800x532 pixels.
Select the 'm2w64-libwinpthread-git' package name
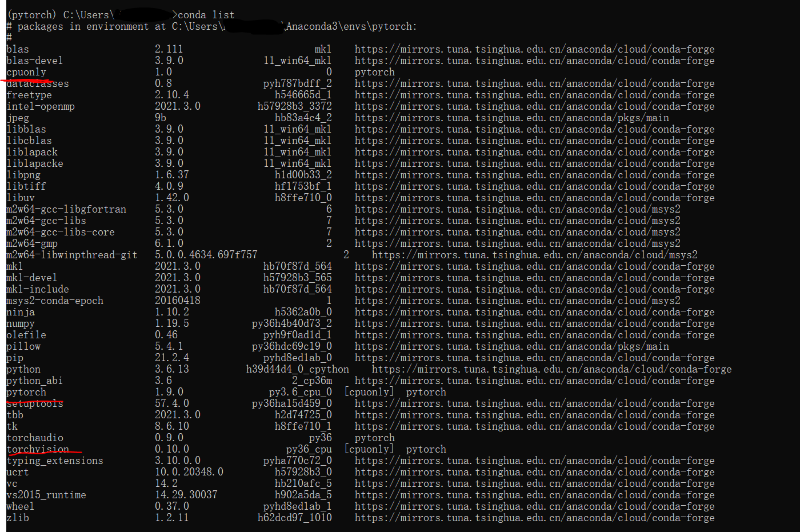coord(72,255)
